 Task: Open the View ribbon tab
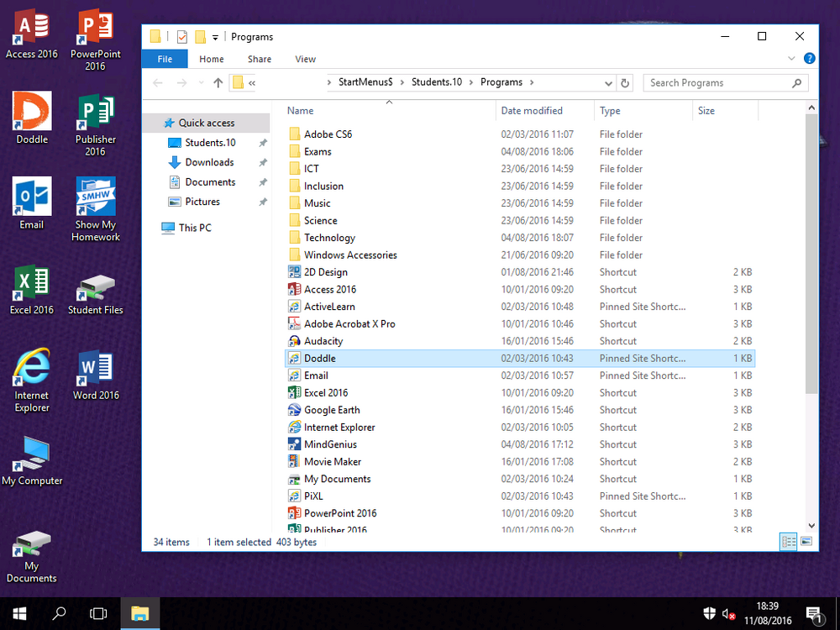click(x=306, y=59)
